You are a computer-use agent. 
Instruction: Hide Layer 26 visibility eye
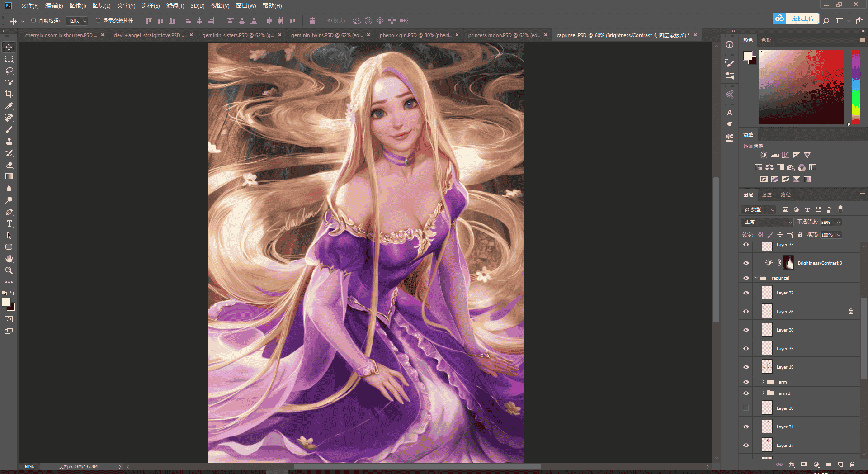pyautogui.click(x=746, y=311)
